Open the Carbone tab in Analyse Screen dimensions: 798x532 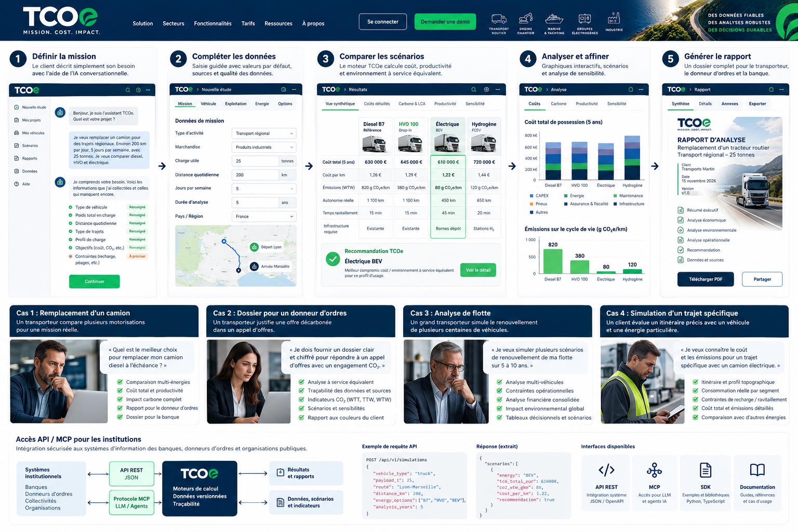click(x=558, y=104)
